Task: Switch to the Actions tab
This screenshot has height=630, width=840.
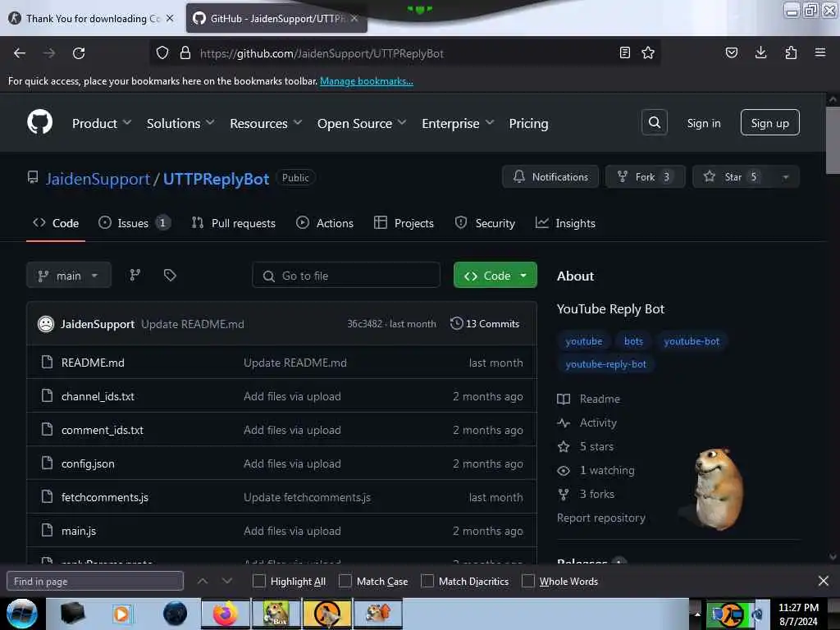Action: (325, 223)
